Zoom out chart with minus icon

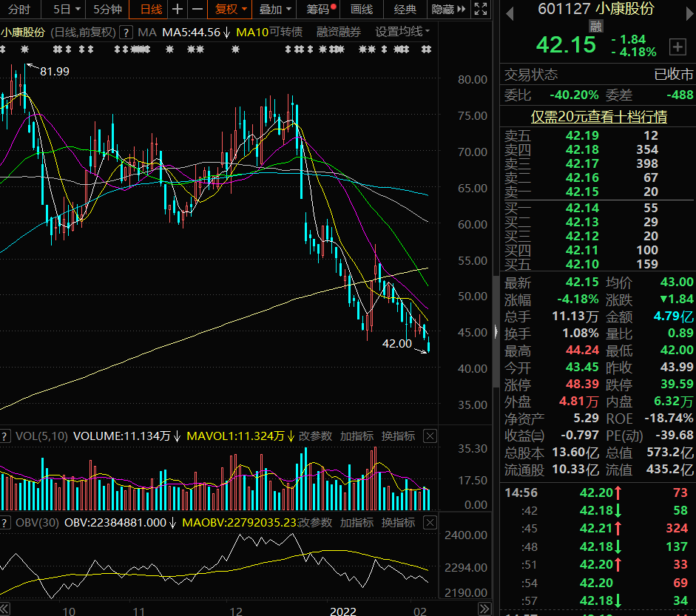pyautogui.click(x=197, y=10)
